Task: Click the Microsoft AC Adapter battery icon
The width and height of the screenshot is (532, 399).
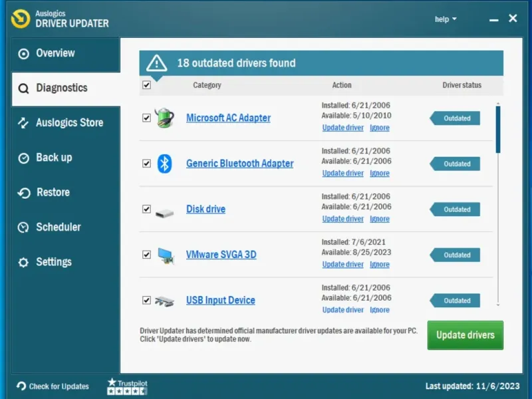Action: point(164,118)
